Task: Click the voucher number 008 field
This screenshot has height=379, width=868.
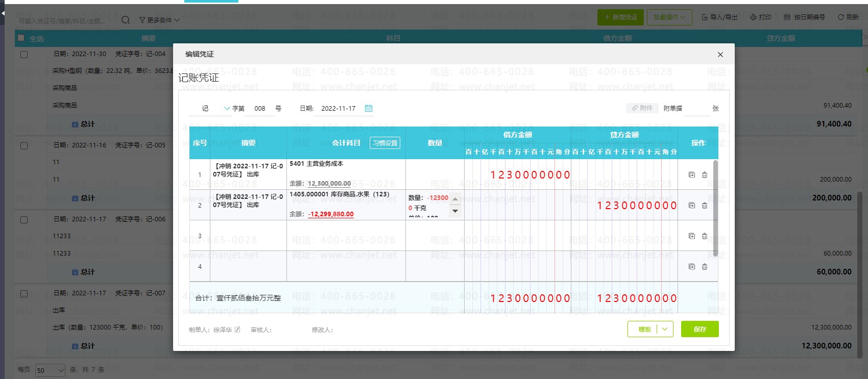Action: coord(260,108)
